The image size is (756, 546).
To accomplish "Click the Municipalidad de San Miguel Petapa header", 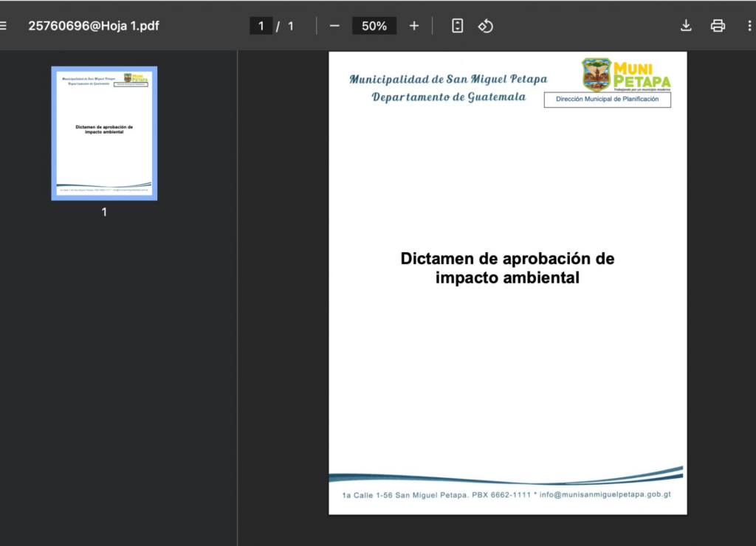I will pyautogui.click(x=448, y=79).
